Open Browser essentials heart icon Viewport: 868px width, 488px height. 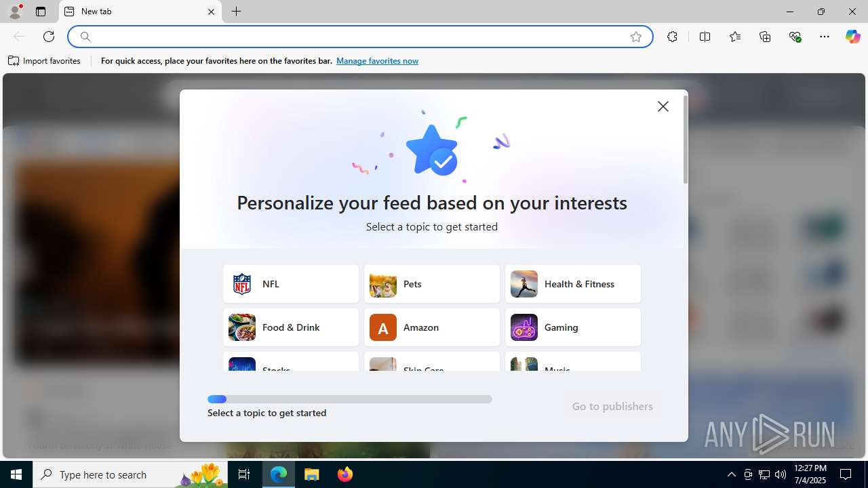(x=795, y=37)
